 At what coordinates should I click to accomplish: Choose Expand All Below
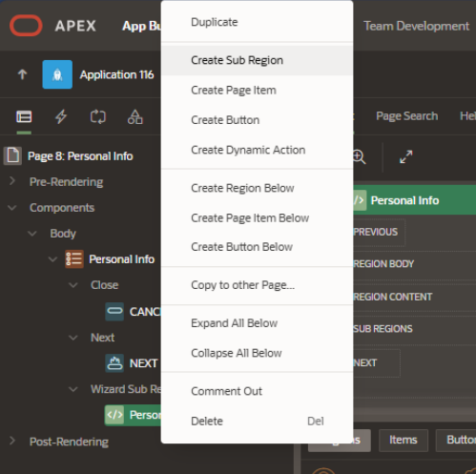257,323
